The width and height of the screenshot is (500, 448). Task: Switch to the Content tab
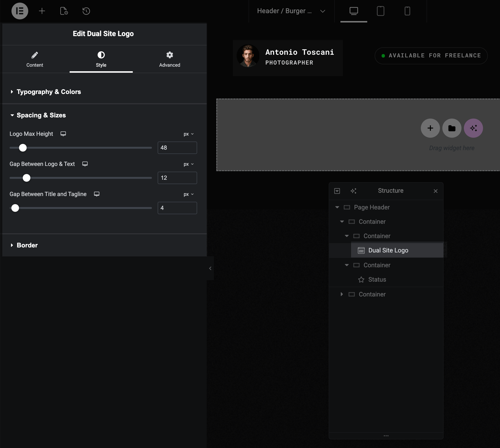click(x=35, y=59)
